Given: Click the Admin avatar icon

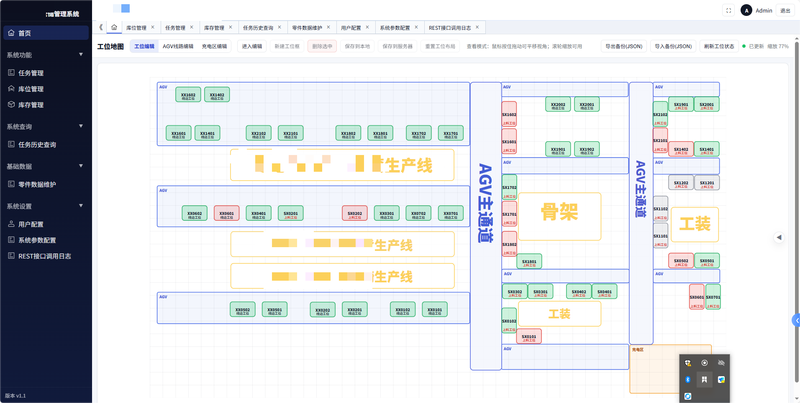Looking at the screenshot, I should (x=746, y=10).
